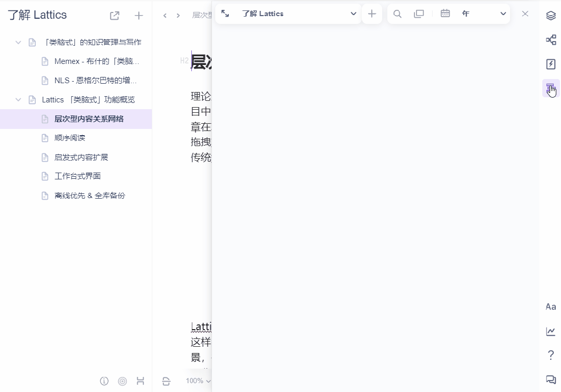
Task: Click the strikethrough-style icon near zoom
Action: pos(166,381)
